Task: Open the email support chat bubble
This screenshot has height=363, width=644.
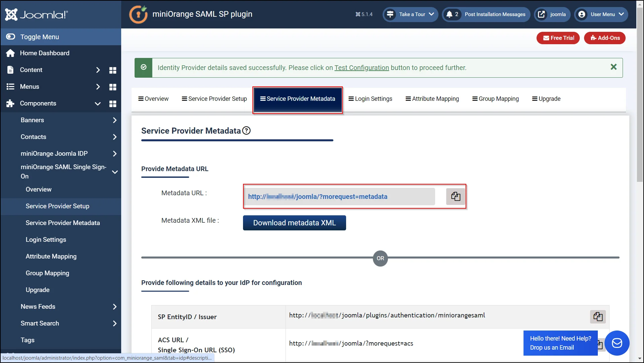Action: pyautogui.click(x=617, y=343)
